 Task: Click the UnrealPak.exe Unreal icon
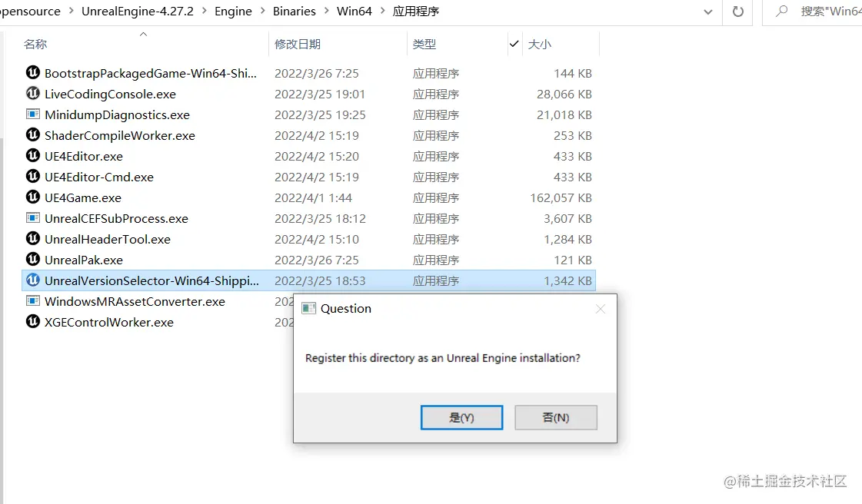pos(33,259)
